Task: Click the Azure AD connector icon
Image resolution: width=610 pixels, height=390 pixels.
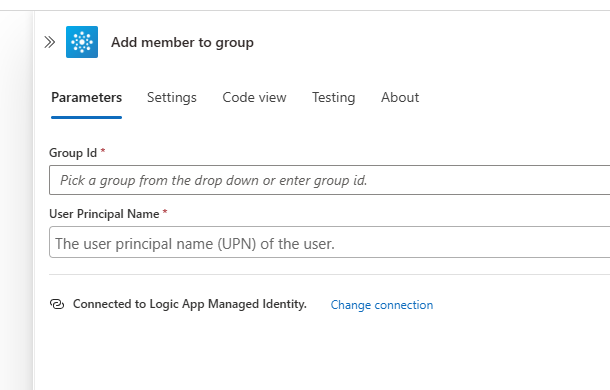Action: [82, 42]
